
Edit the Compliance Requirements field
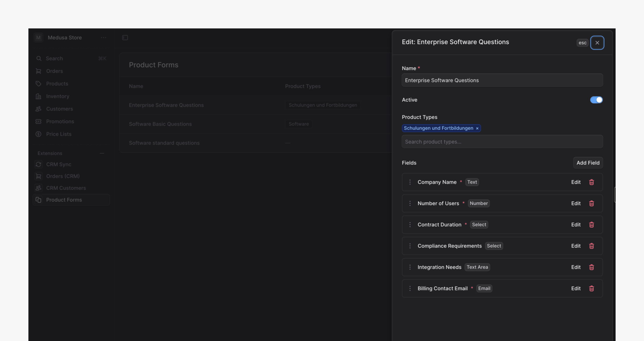coord(576,246)
